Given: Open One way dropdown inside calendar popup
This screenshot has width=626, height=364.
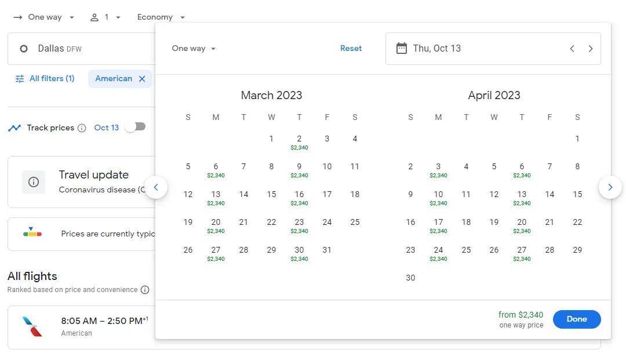Looking at the screenshot, I should [194, 49].
